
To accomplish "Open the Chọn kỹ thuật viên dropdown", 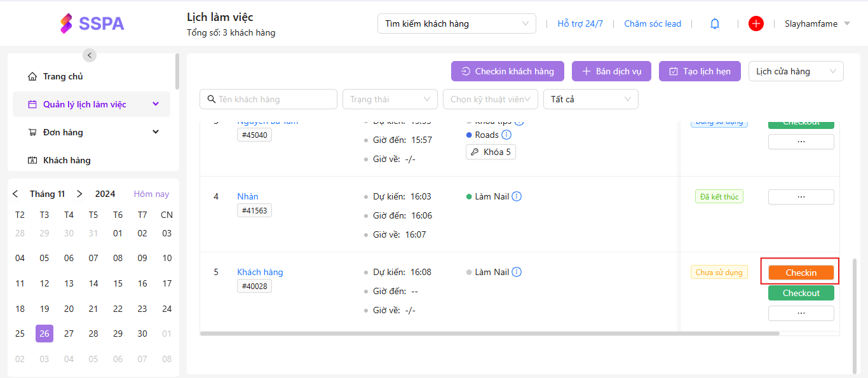I will 491,99.
